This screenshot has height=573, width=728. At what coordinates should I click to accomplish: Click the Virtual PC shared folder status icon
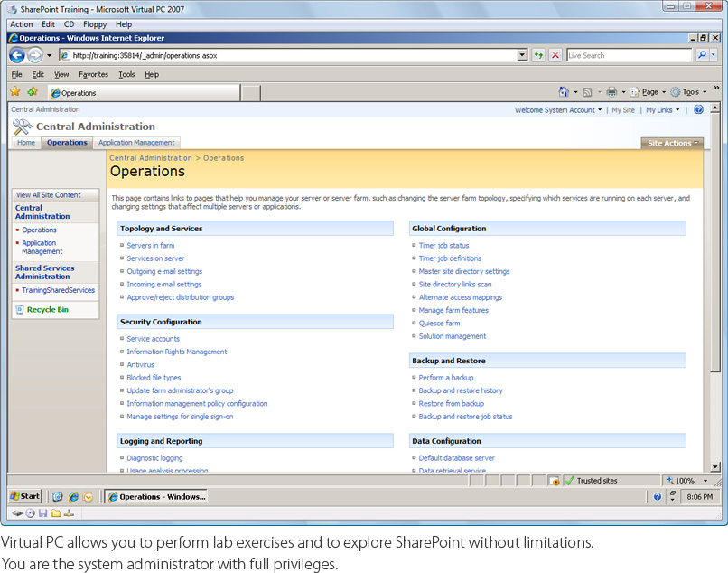tap(56, 513)
